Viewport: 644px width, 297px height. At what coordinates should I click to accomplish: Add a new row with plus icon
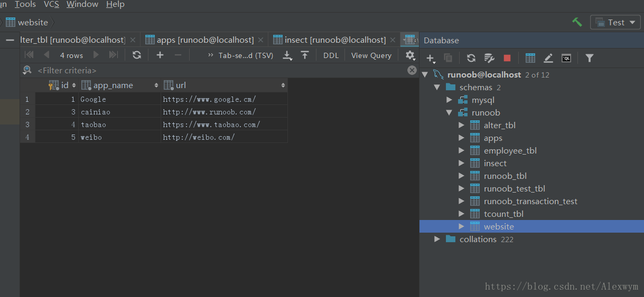160,55
